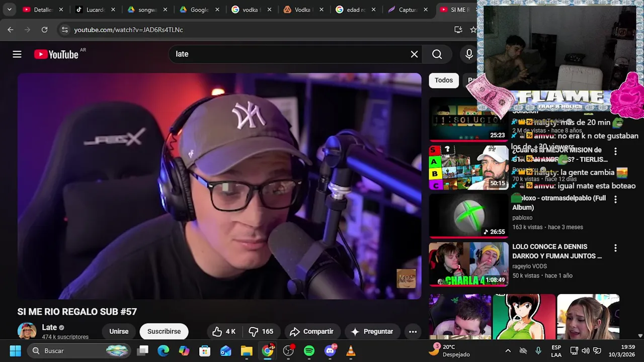This screenshot has width=644, height=362.
Task: Share the video via Compartir
Action: pyautogui.click(x=311, y=331)
